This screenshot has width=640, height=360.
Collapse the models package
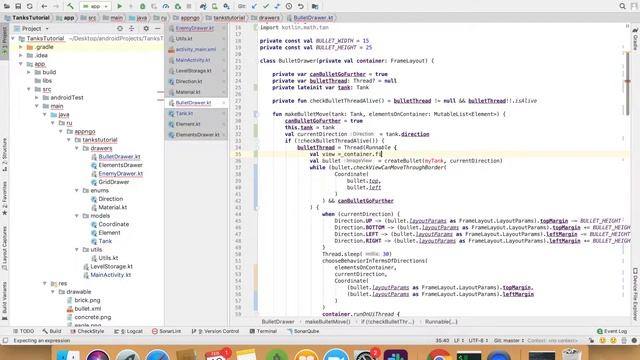point(77,216)
